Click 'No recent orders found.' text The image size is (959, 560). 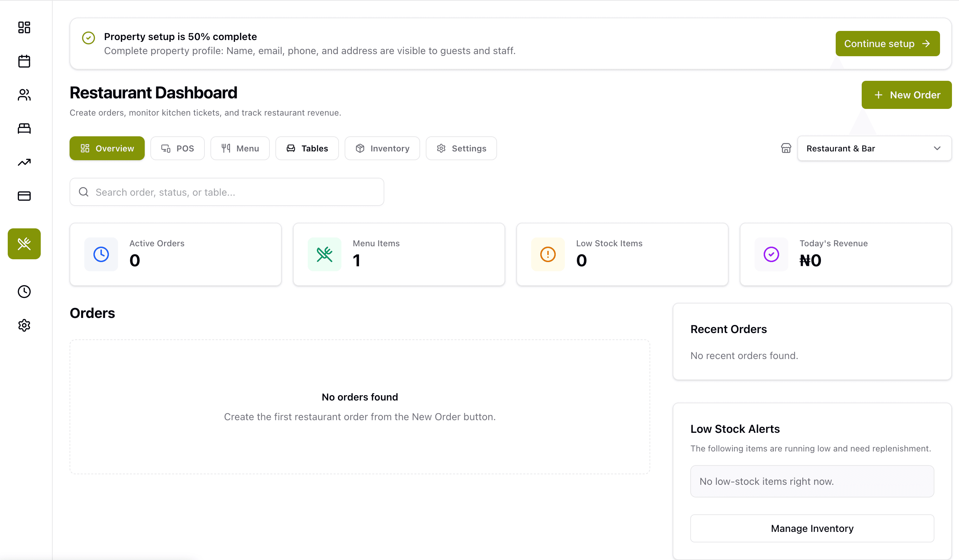point(744,356)
